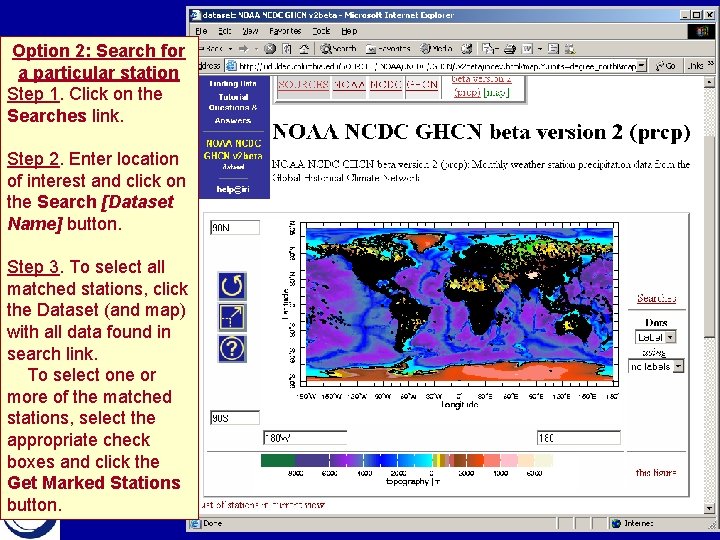
Task: Click the zoom expand arrow icon
Action: [x=232, y=317]
